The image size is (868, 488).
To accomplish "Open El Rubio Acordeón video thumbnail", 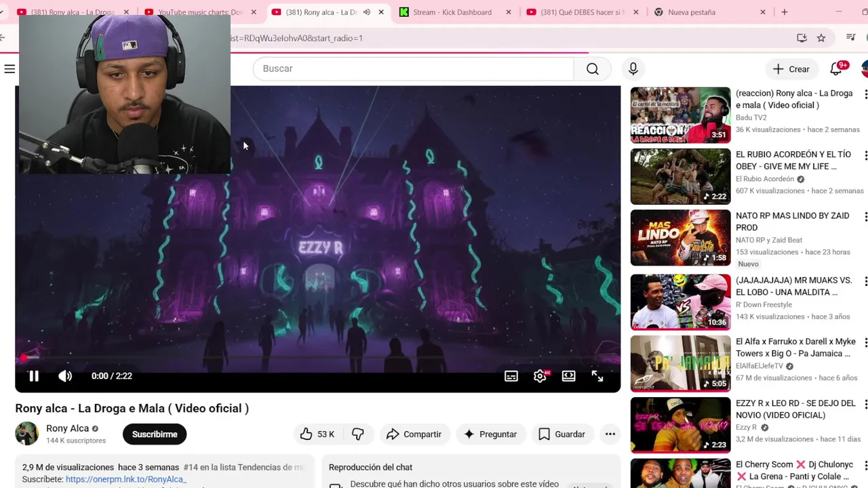I will click(681, 176).
